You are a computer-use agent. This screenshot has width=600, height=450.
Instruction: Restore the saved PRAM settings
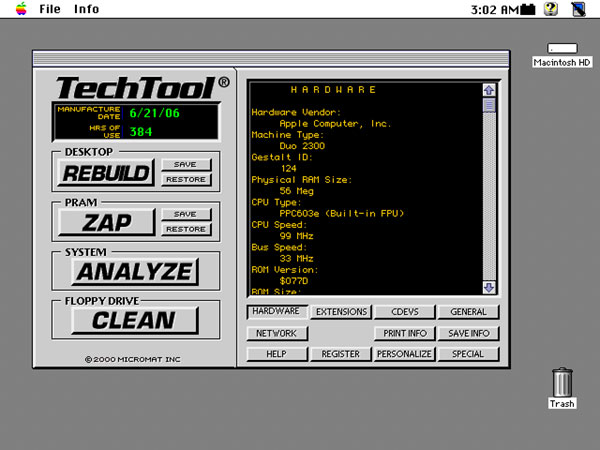[x=185, y=229]
